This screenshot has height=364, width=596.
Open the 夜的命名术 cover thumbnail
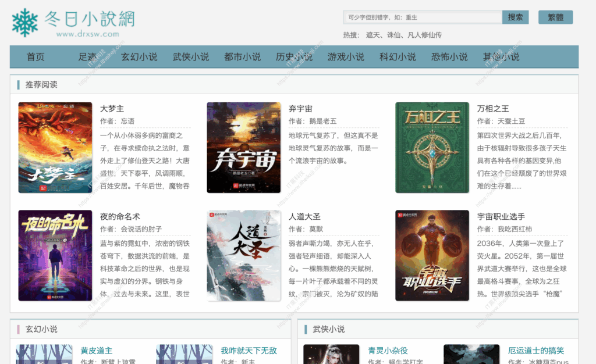[55, 255]
